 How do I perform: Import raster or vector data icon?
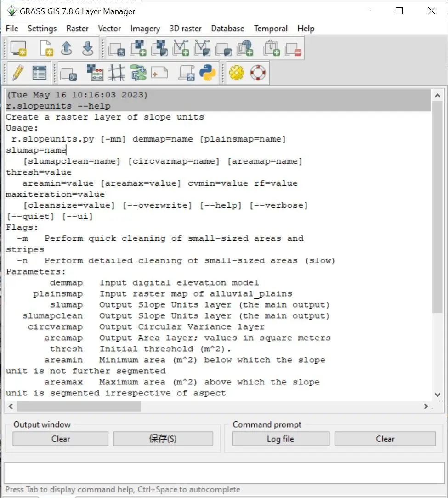coord(68,74)
